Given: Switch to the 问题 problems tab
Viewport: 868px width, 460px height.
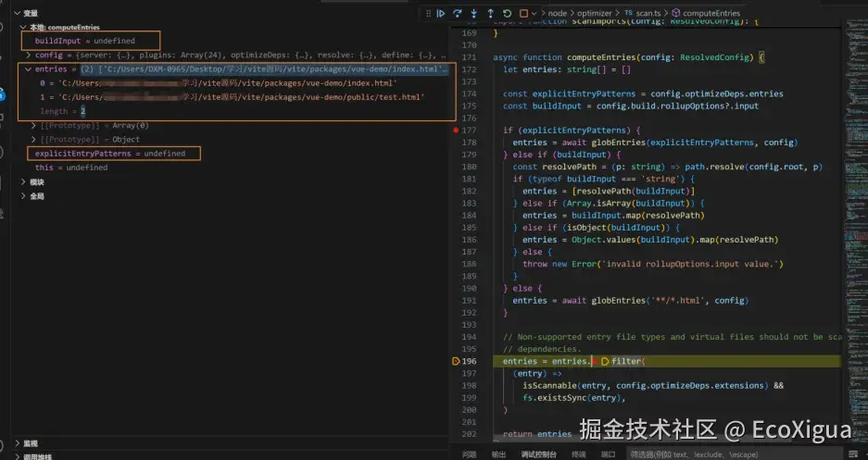Looking at the screenshot, I should pyautogui.click(x=469, y=454).
